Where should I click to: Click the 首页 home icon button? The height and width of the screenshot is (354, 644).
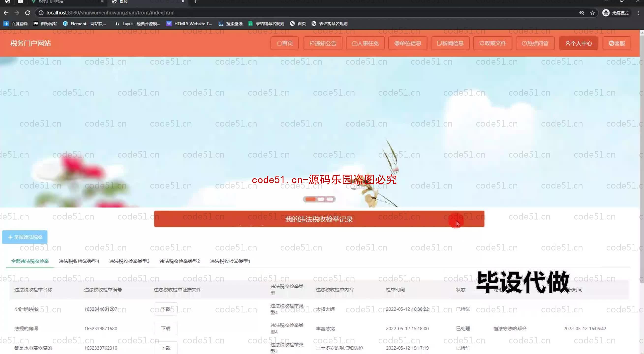tap(285, 43)
